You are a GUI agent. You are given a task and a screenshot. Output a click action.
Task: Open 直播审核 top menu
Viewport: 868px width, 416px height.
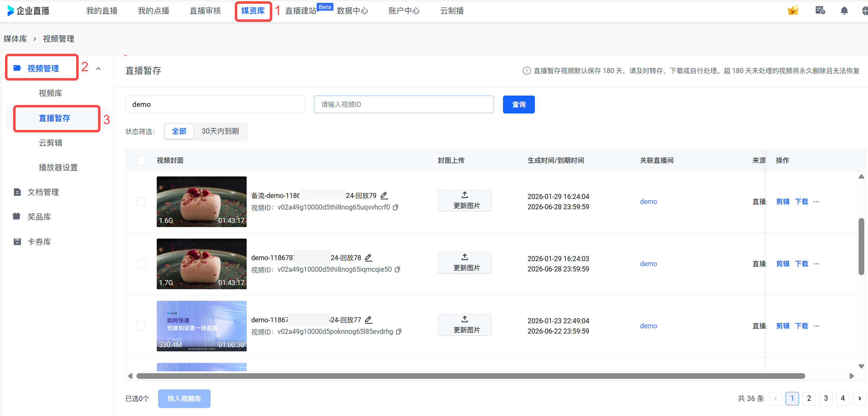205,11
